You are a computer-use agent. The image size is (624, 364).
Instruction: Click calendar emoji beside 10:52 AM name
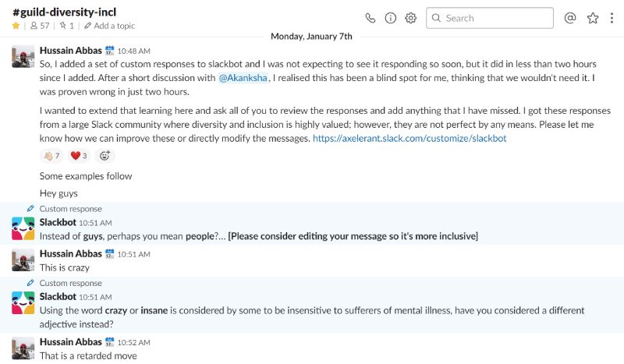click(x=109, y=342)
